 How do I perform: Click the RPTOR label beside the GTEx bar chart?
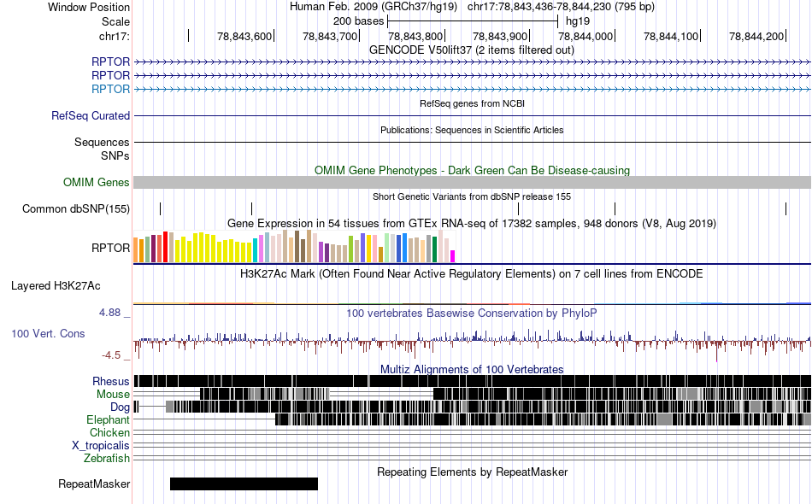click(110, 248)
